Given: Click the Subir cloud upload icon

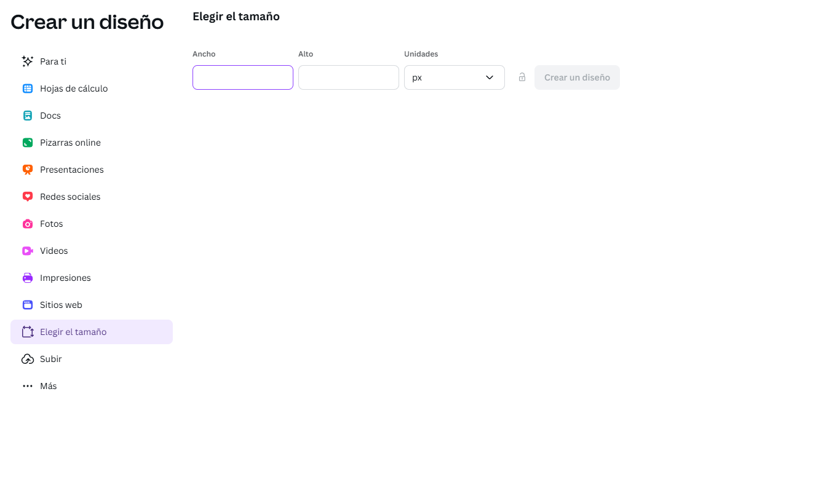Looking at the screenshot, I should click(28, 359).
